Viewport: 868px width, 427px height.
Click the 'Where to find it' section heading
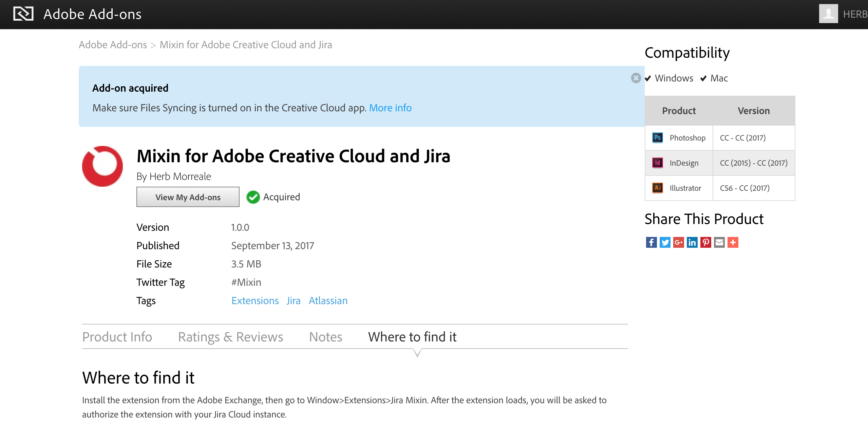coord(138,378)
